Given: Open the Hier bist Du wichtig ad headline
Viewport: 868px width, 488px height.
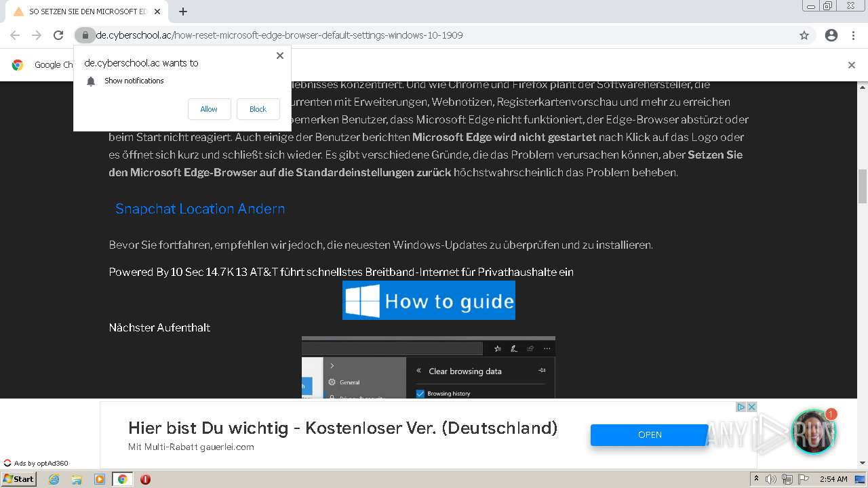Looking at the screenshot, I should point(342,428).
